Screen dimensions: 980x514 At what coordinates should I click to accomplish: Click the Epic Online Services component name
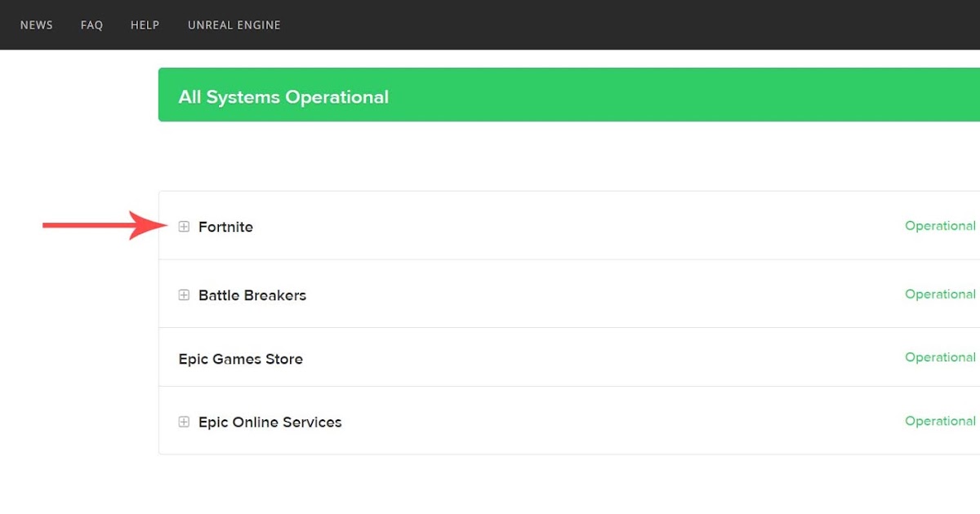tap(270, 422)
